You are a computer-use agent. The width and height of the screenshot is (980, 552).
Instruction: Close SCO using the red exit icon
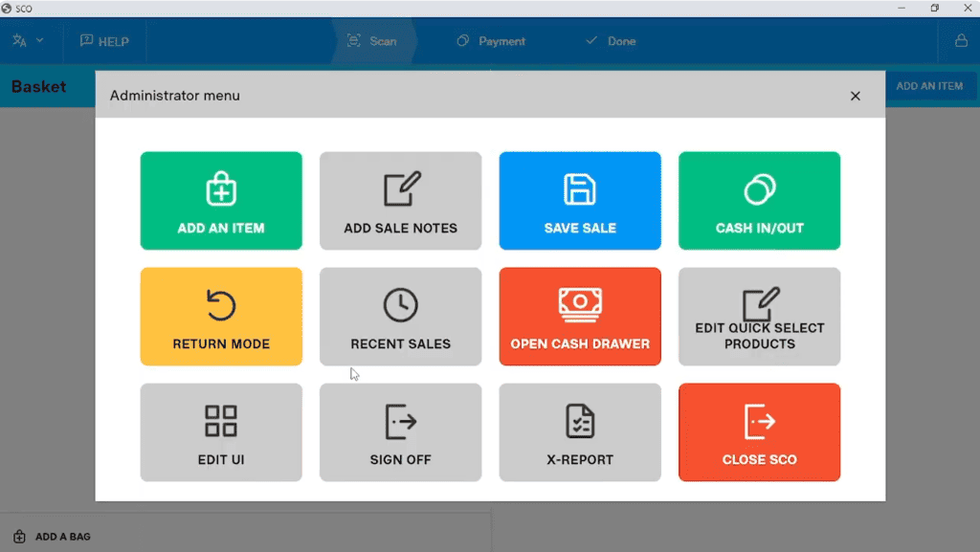coord(759,418)
